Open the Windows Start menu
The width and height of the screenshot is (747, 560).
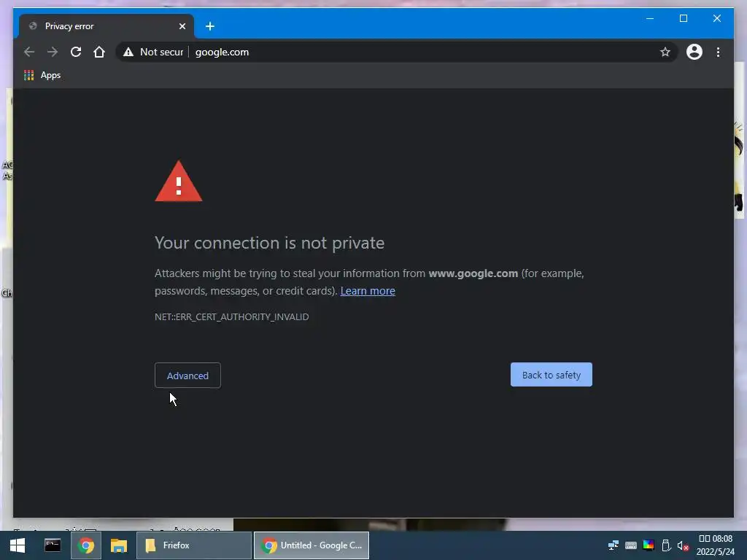click(x=18, y=545)
